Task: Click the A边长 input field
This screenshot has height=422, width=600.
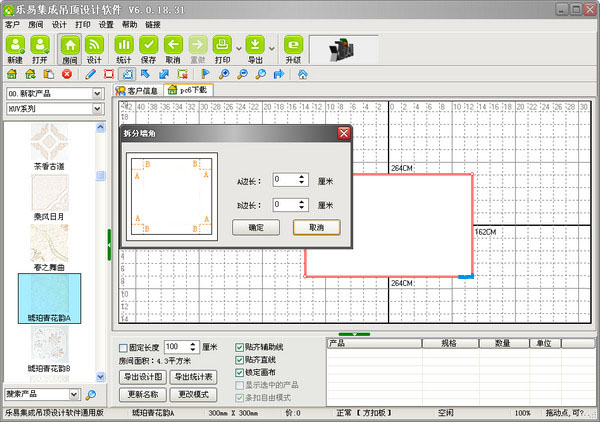Action: click(x=283, y=179)
